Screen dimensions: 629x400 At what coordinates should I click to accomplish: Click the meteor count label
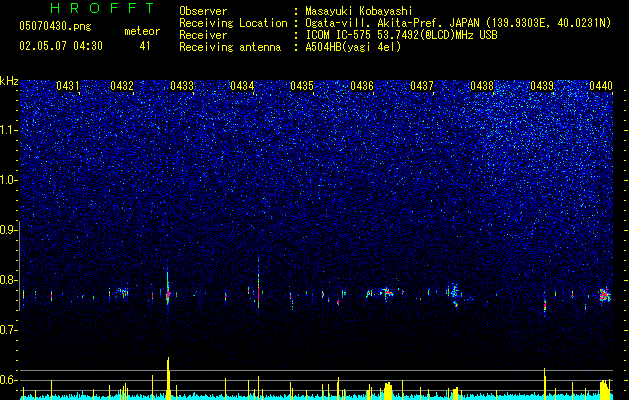[x=142, y=31]
